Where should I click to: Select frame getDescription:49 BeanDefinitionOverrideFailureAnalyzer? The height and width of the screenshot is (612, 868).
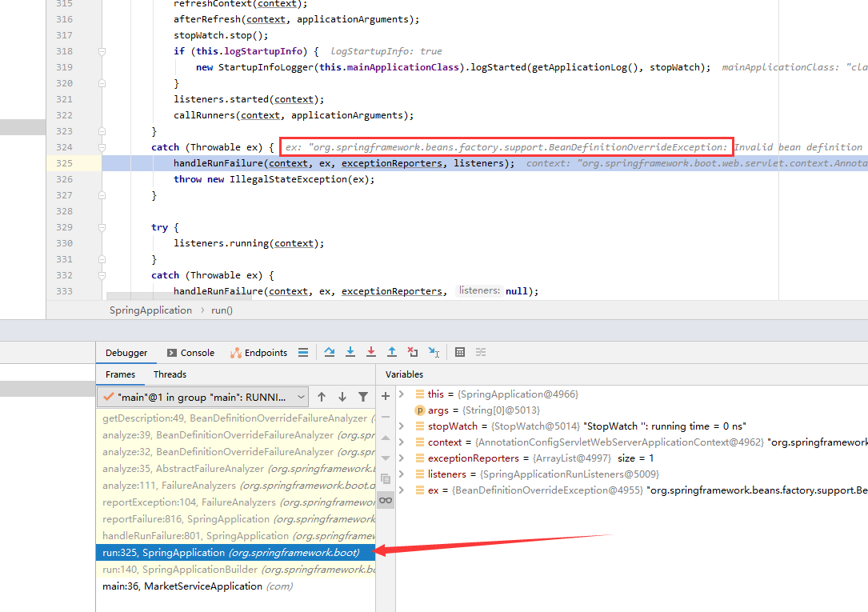click(x=236, y=418)
